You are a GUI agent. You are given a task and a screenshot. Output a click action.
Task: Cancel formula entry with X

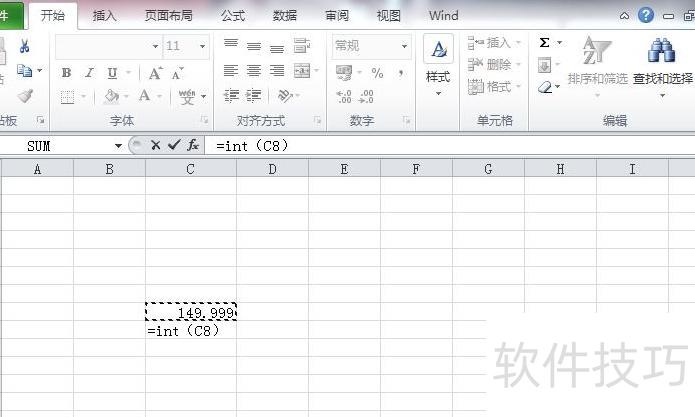tap(156, 145)
